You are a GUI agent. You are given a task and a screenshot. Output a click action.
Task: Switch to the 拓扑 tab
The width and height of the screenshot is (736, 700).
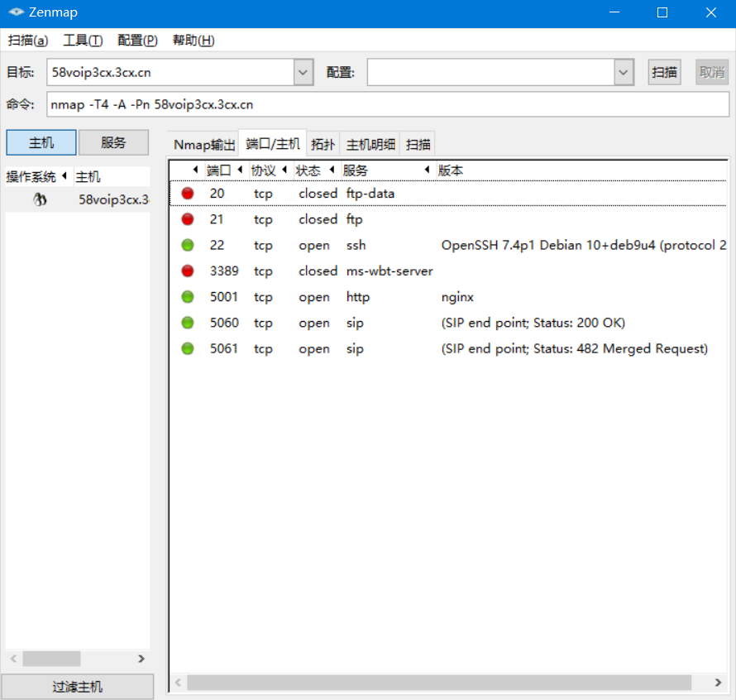pyautogui.click(x=323, y=144)
